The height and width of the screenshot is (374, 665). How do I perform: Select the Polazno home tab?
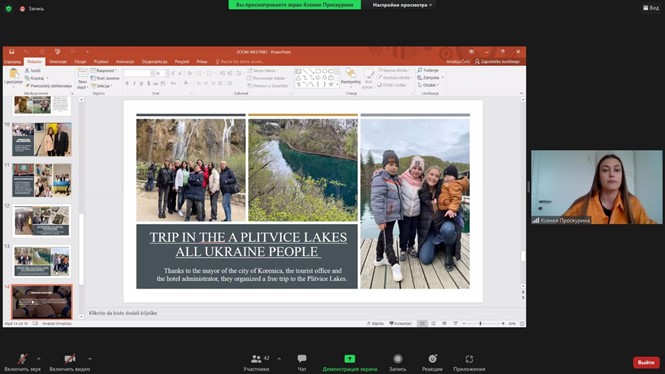(34, 62)
